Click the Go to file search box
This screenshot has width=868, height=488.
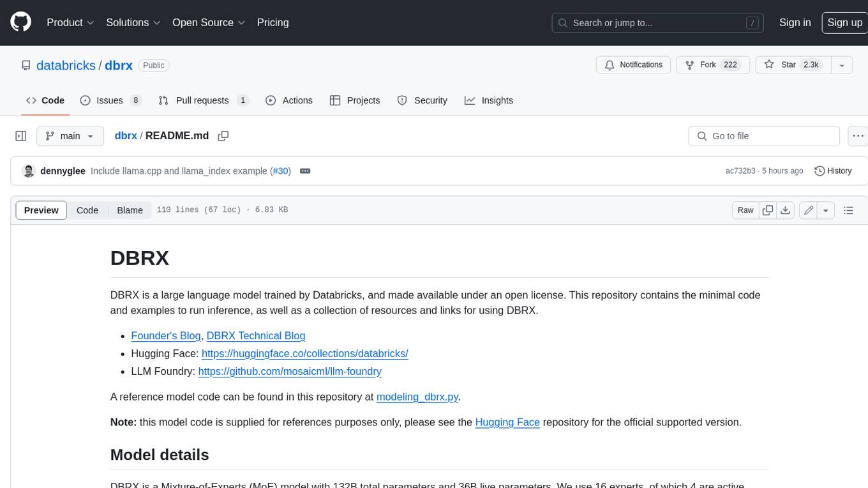coord(764,136)
